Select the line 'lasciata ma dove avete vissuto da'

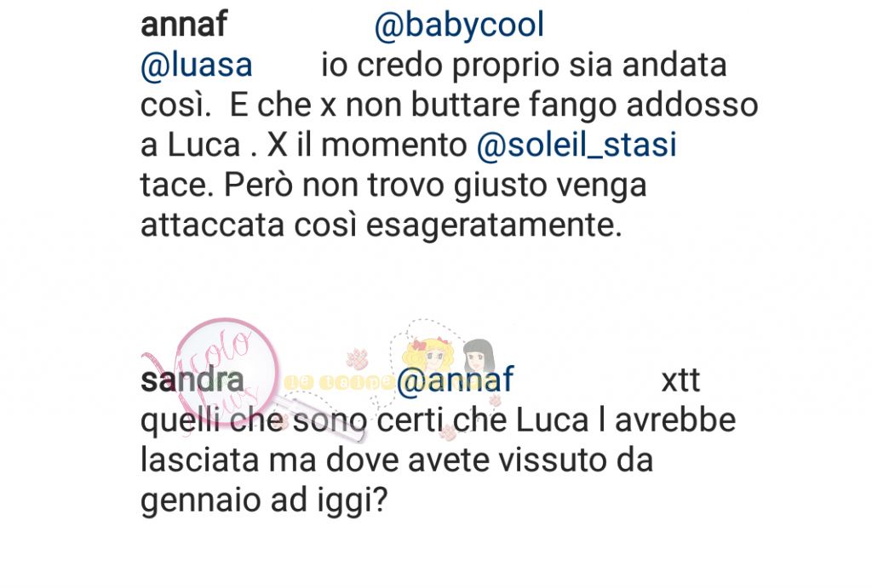(x=397, y=460)
